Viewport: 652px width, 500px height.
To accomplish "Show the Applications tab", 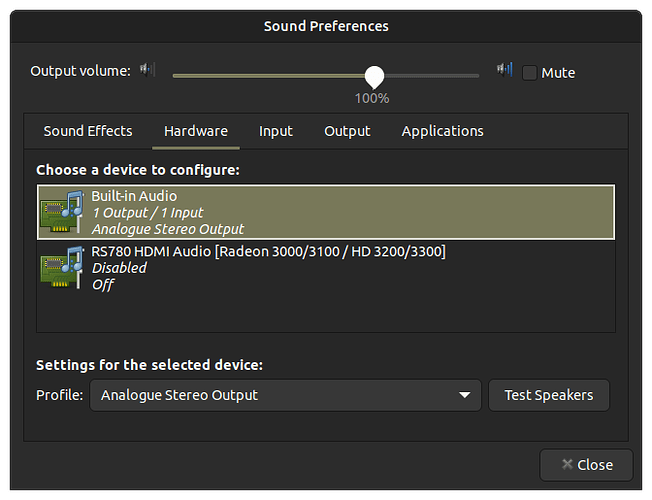I will tap(442, 131).
